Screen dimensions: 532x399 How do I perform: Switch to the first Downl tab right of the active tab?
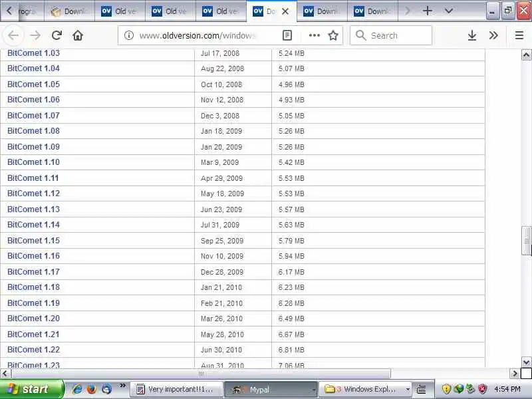coord(322,11)
